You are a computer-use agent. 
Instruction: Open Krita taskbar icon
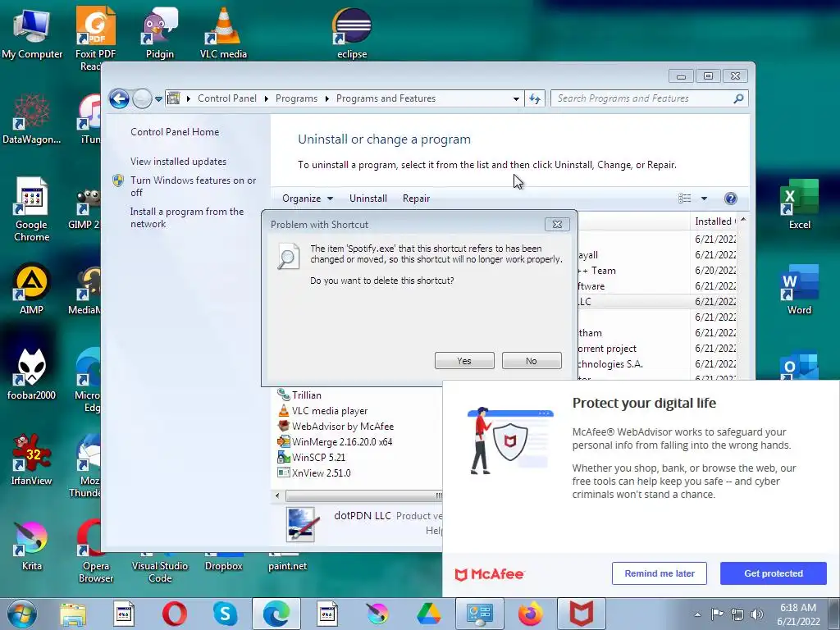(377, 614)
